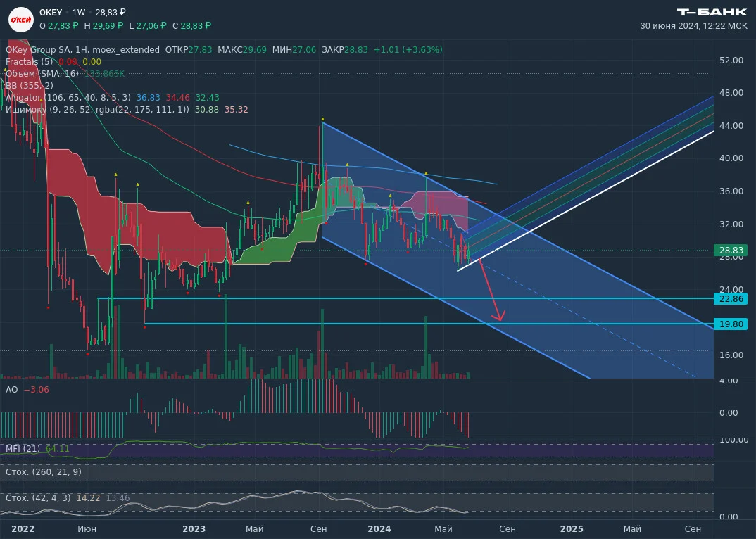Click the cyan price level tag 22.86
756x539 pixels.
point(731,299)
